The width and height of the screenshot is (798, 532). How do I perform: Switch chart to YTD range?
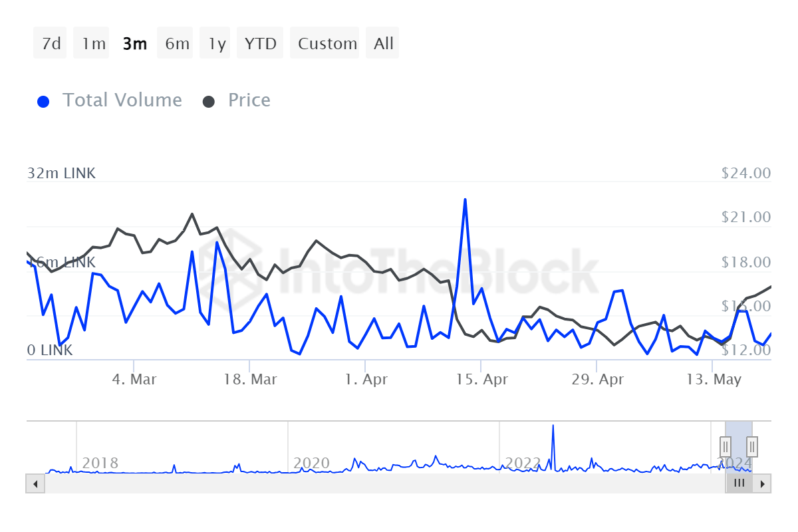pos(260,44)
